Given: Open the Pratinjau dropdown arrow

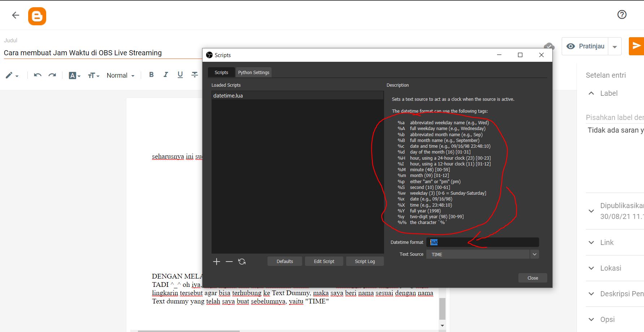Looking at the screenshot, I should pos(615,47).
